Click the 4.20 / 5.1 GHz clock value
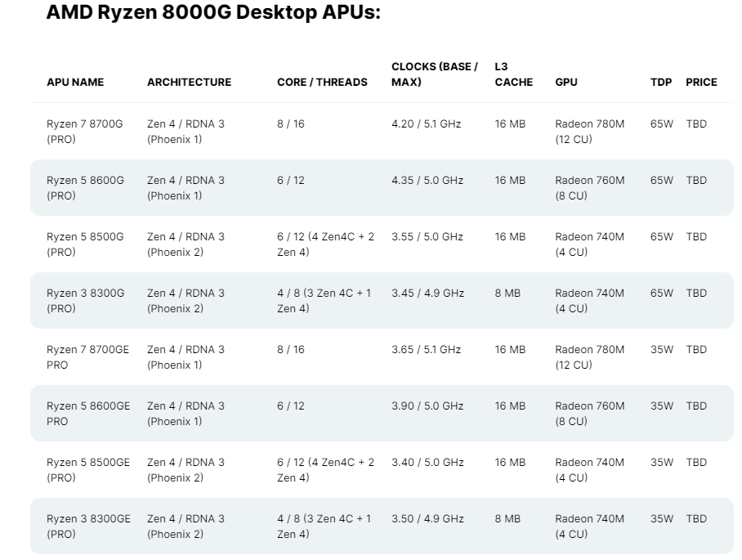The height and width of the screenshot is (560, 742). coord(426,124)
